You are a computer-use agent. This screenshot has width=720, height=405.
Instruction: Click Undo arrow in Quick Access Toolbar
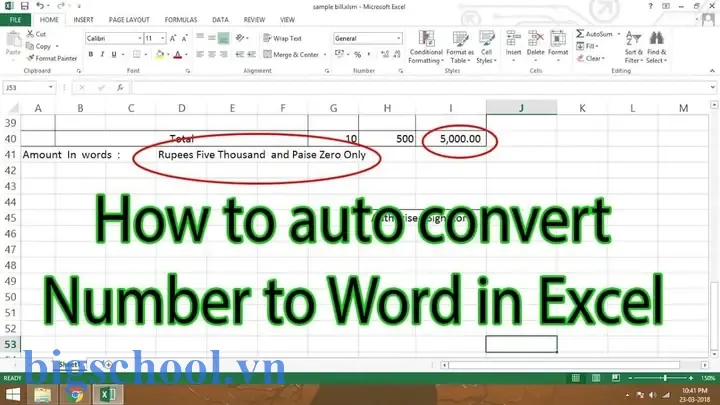pos(40,6)
